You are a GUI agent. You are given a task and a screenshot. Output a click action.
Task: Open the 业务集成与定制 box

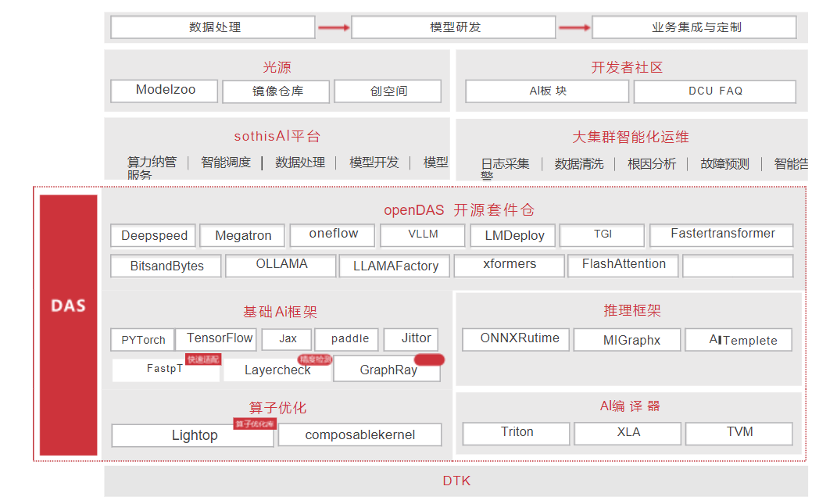point(694,27)
